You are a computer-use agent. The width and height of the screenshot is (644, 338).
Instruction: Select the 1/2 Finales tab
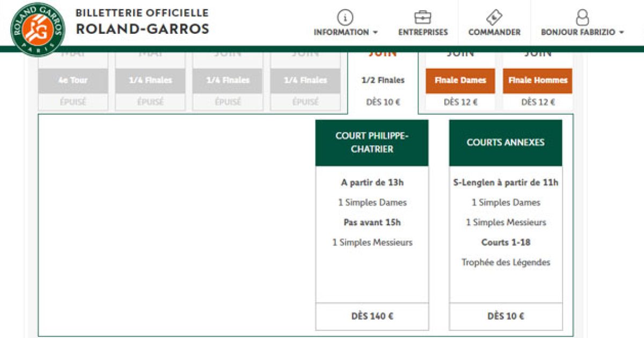[383, 80]
